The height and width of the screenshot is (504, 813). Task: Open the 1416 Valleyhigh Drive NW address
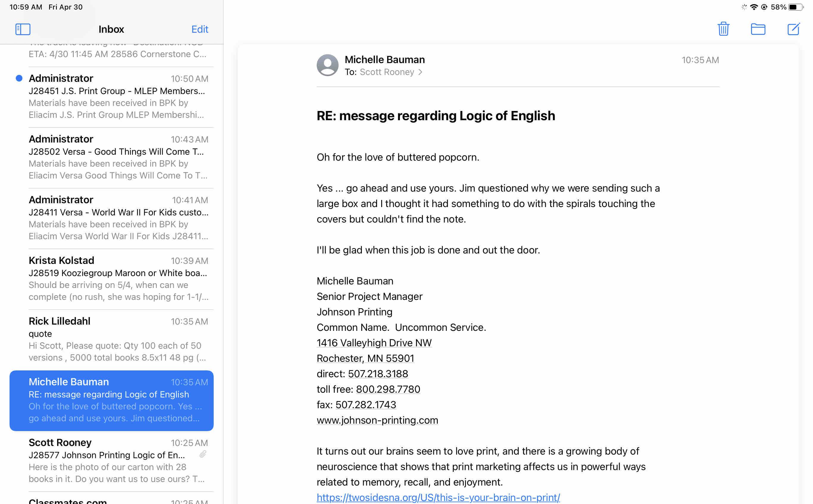point(374,343)
